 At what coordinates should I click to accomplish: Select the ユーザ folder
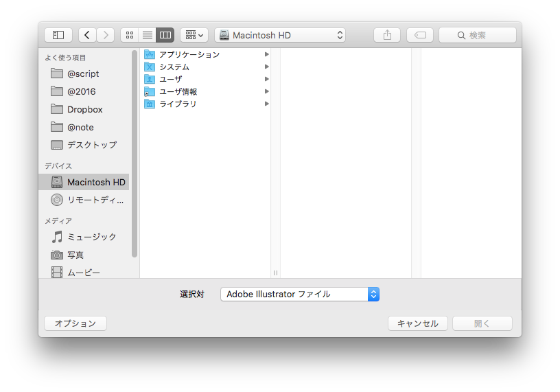[205, 79]
